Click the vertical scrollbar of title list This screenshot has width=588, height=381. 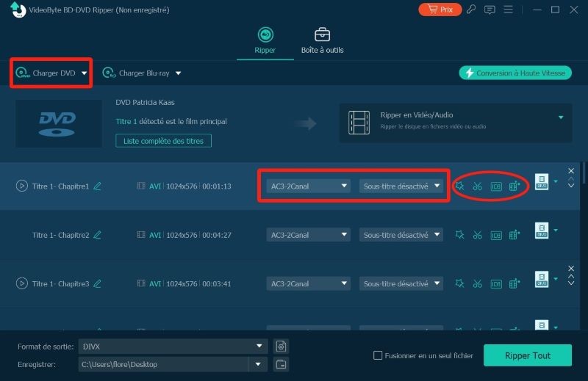[x=583, y=173]
